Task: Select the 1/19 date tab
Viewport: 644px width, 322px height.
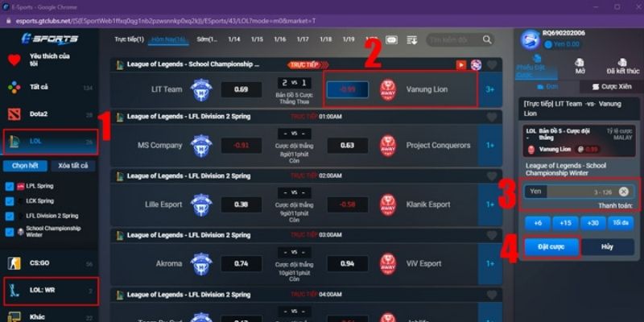Action: coord(349,39)
